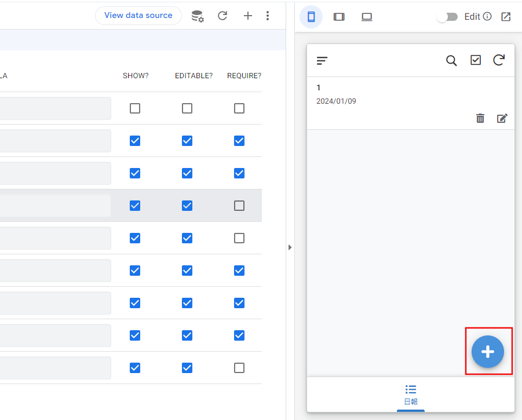
Task: Click the View data source button
Action: (138, 16)
